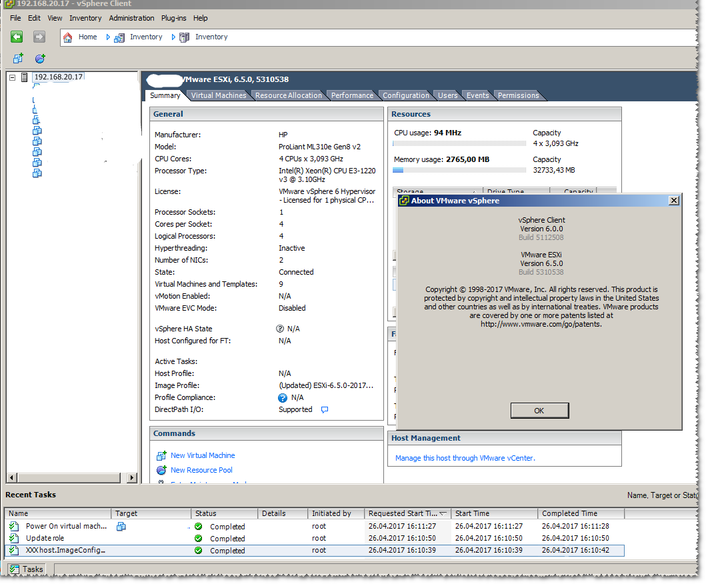
Task: Sort recent tasks by Status column
Action: [224, 514]
